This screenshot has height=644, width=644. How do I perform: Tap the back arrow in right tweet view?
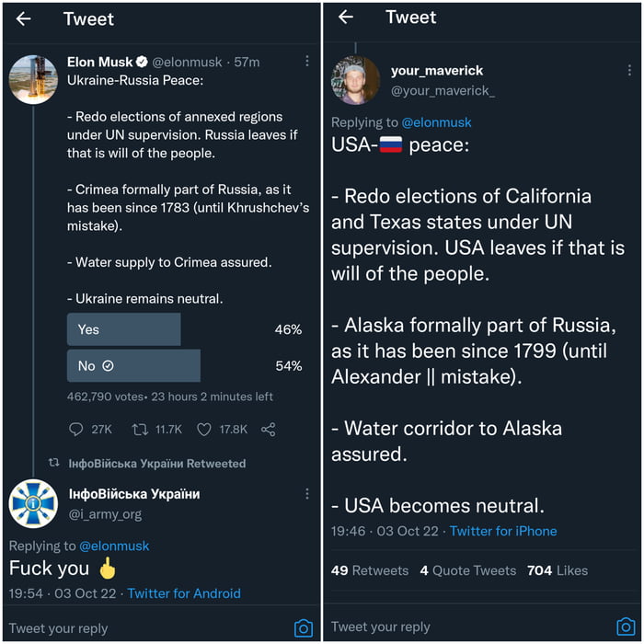tap(346, 17)
